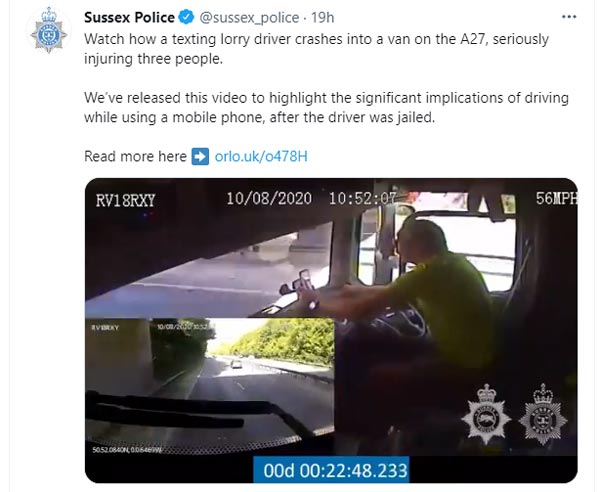The width and height of the screenshot is (600, 492).
Task: Click the Sussex Police avatar badge
Action: (x=49, y=30)
